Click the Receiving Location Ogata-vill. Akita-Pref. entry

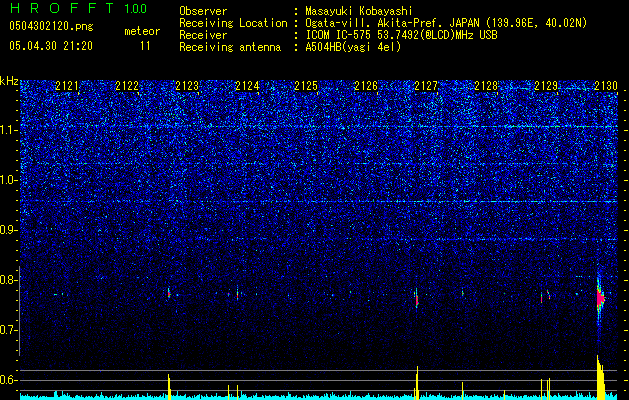pyautogui.click(x=446, y=23)
